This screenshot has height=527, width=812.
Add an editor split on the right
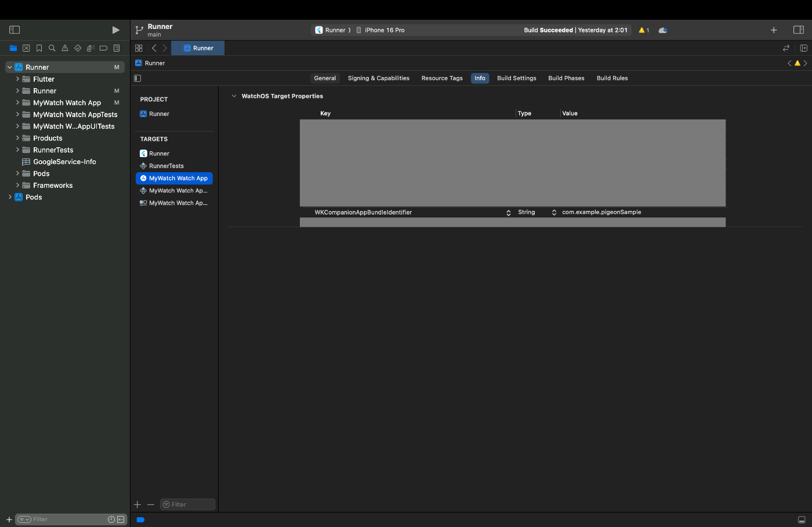[x=804, y=48]
